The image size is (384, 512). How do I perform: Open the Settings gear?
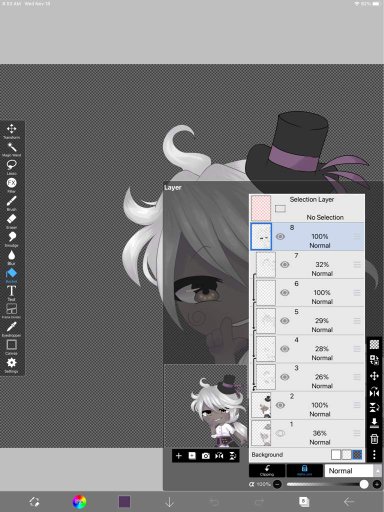[12, 365]
